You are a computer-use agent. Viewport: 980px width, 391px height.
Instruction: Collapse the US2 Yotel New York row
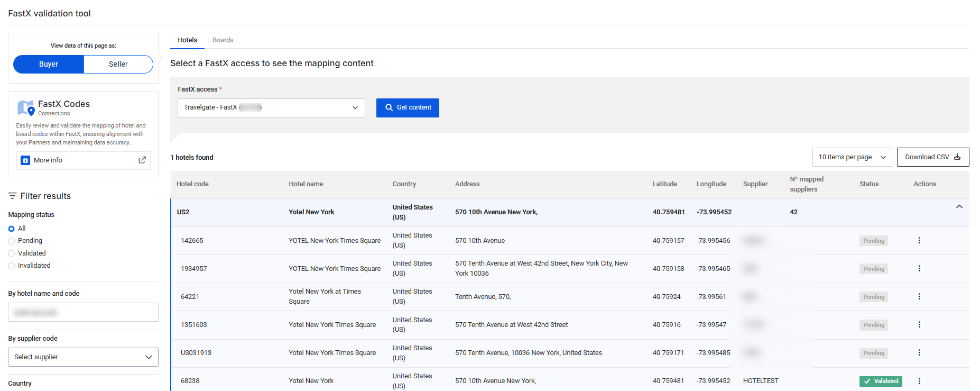click(x=959, y=207)
